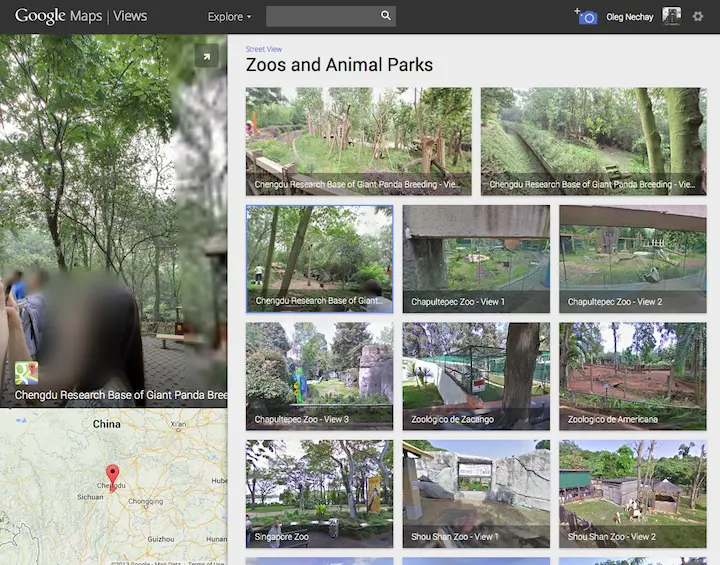Click the red map marker on Chengdu
Image resolution: width=720 pixels, height=565 pixels.
[112, 477]
